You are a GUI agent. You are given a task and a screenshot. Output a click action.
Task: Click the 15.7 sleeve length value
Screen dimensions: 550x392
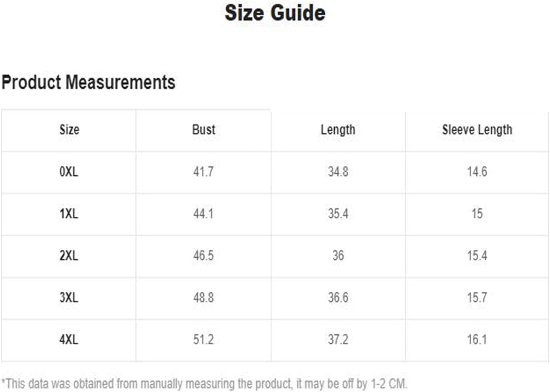477,298
